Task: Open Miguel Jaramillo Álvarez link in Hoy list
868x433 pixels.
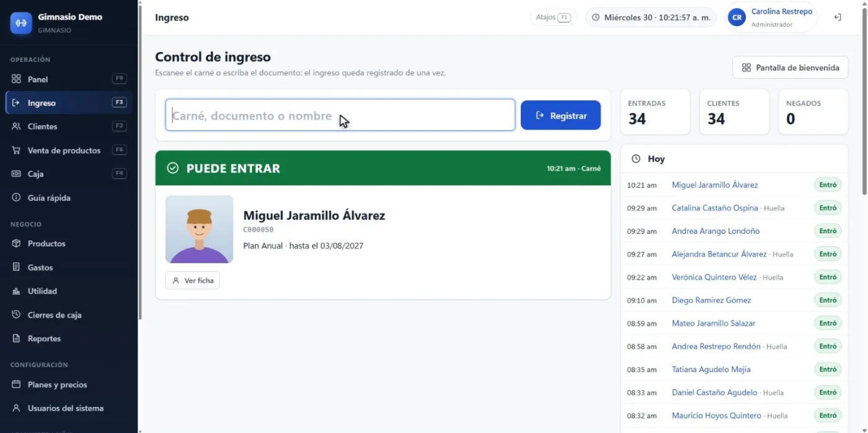Action: tap(715, 185)
